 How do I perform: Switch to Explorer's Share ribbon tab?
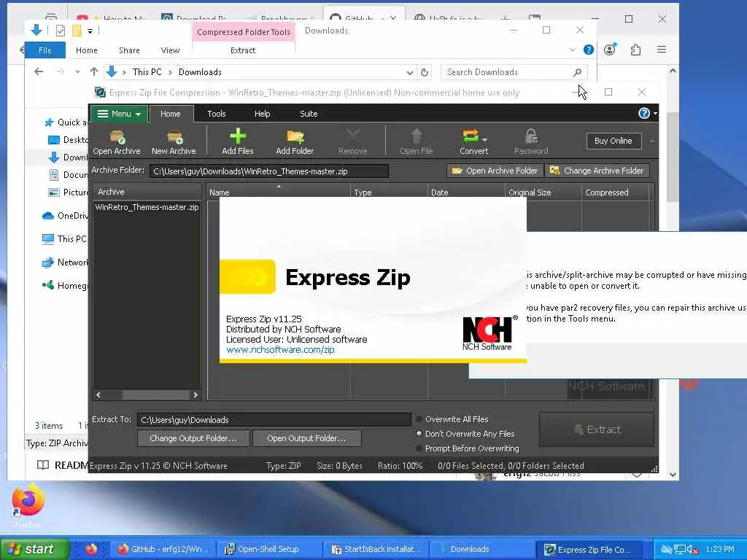coord(129,50)
